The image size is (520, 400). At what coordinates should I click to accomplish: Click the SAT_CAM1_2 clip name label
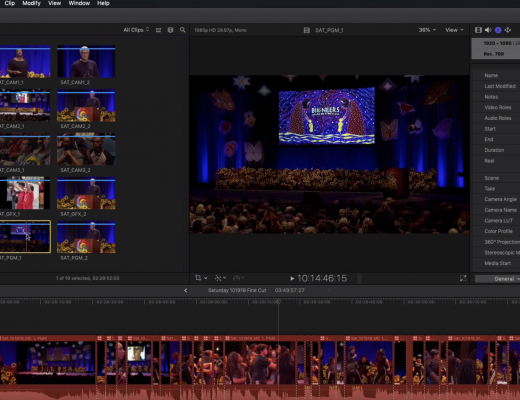coord(75,82)
